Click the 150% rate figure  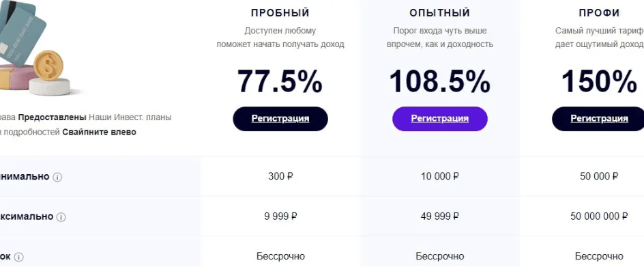[599, 82]
